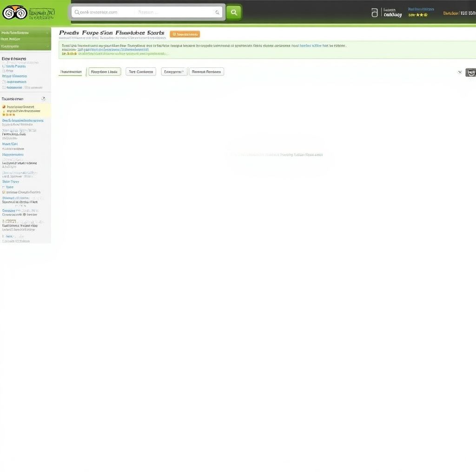Switch to the second green-outlined tab
This screenshot has width=476, height=476.
coord(105,72)
